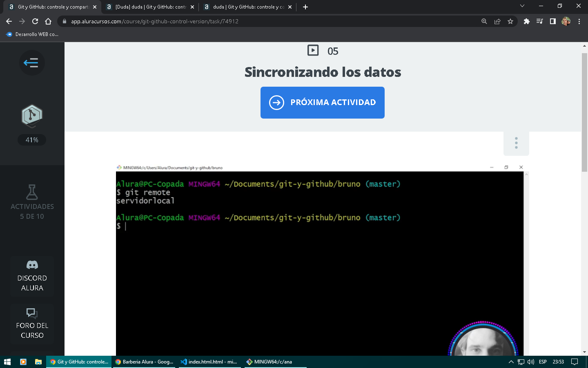
Task: Change ESP keyboard language
Action: click(543, 362)
